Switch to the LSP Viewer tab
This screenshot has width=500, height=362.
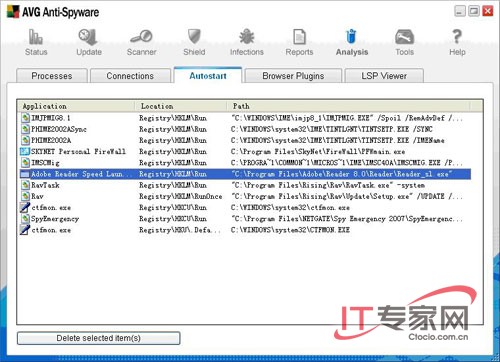pos(384,76)
